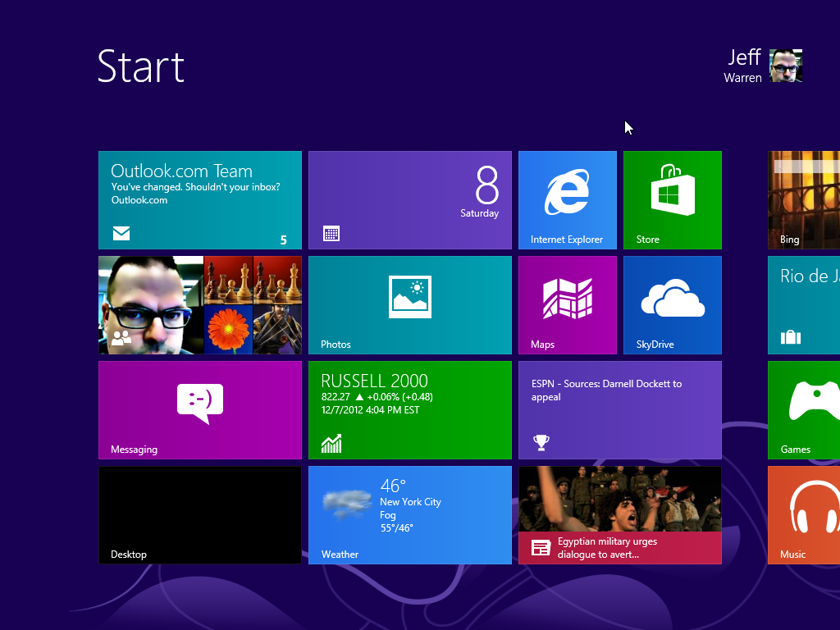The height and width of the screenshot is (630, 840).
Task: Open the Egyptian military news tile
Action: (x=620, y=515)
